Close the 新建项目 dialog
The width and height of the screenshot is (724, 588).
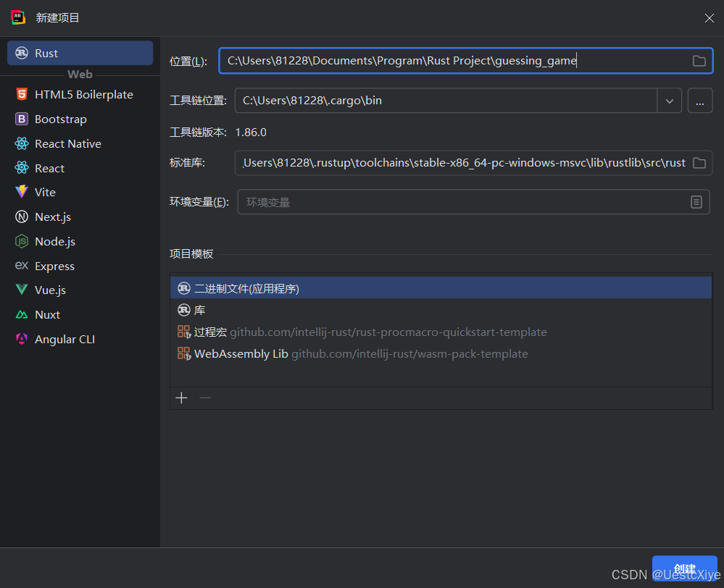tap(710, 18)
